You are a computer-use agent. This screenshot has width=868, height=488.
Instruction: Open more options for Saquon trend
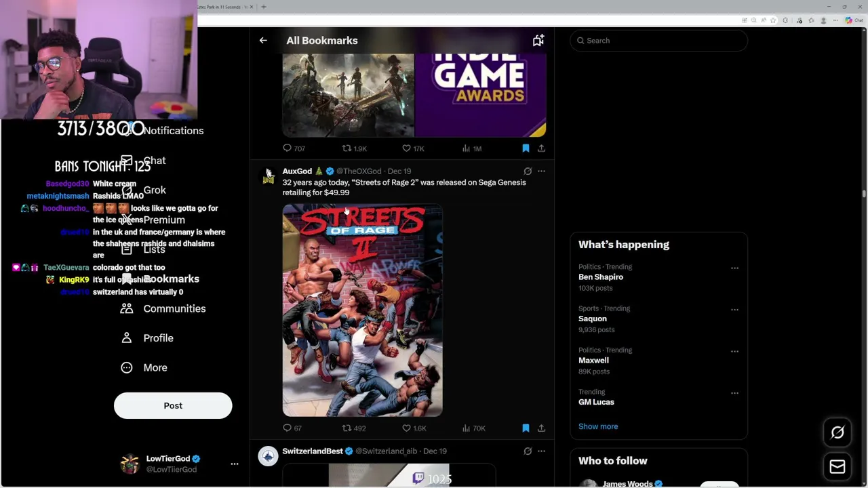pyautogui.click(x=734, y=310)
